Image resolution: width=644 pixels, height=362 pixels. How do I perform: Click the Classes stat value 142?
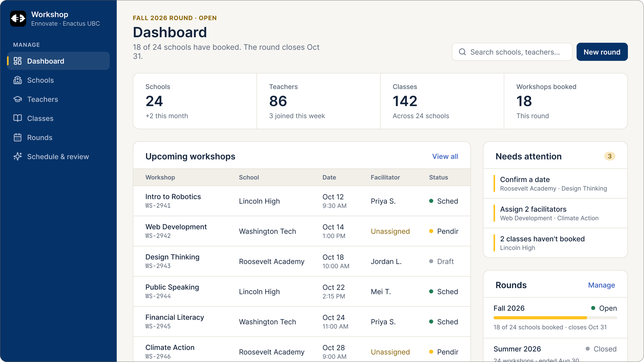click(x=405, y=101)
